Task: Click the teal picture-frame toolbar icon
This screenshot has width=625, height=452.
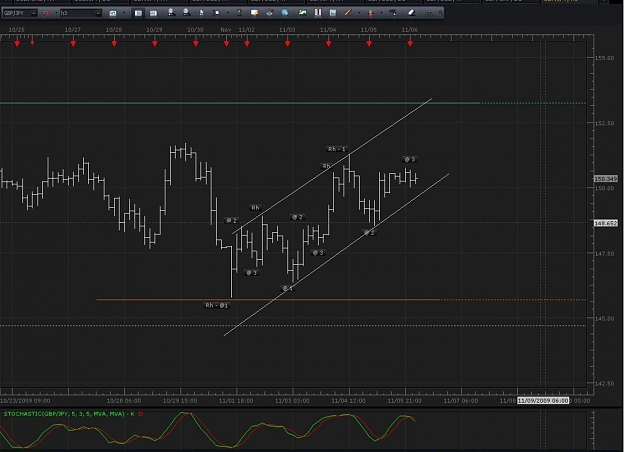Action: coord(333,13)
